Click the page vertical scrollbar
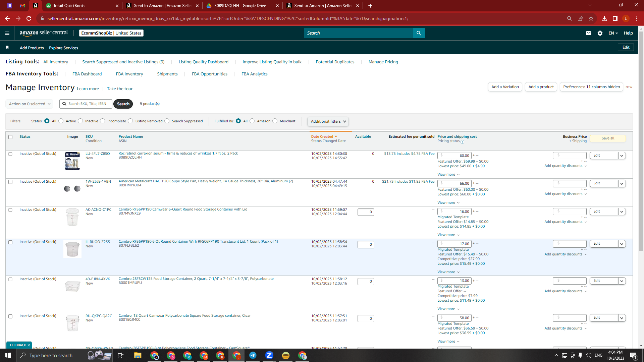This screenshot has height=362, width=644. click(x=641, y=141)
